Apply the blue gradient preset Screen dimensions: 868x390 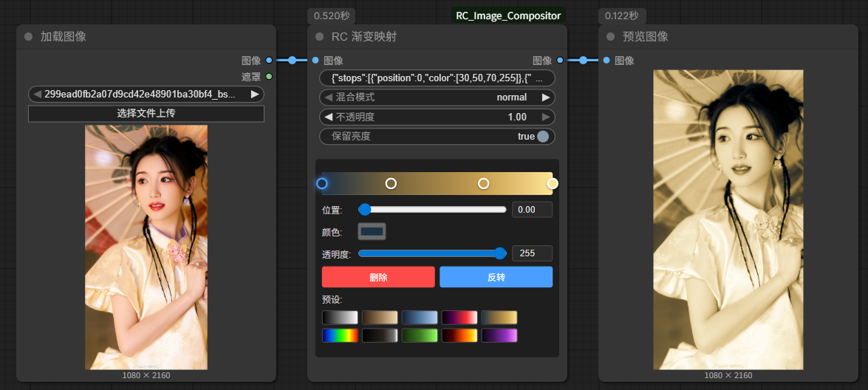coord(420,318)
